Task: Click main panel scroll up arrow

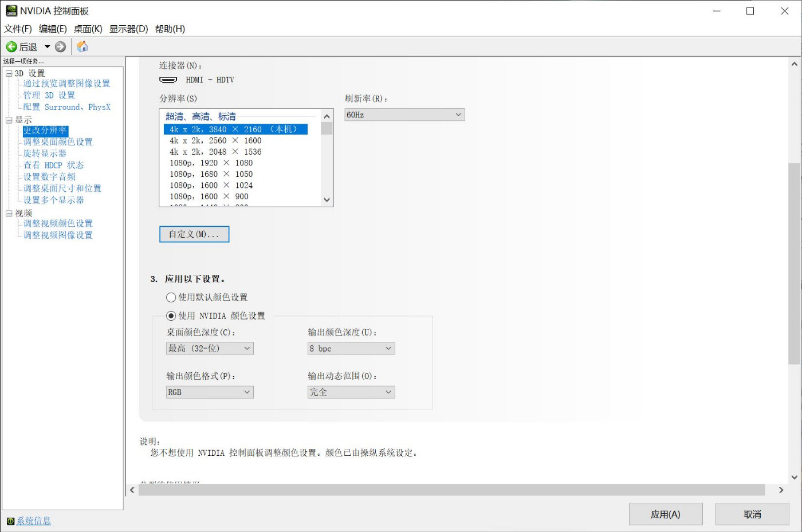Action: pos(794,64)
